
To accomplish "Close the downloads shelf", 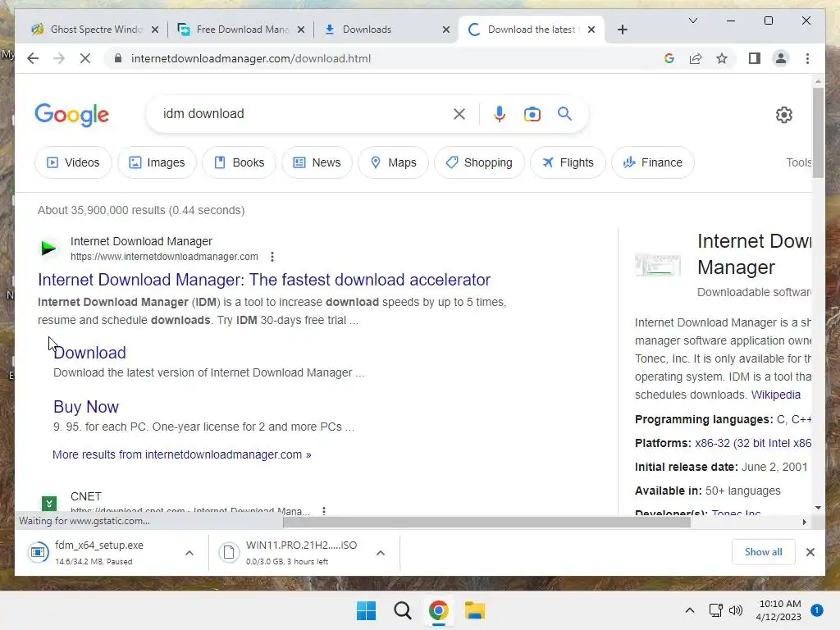I will [810, 552].
